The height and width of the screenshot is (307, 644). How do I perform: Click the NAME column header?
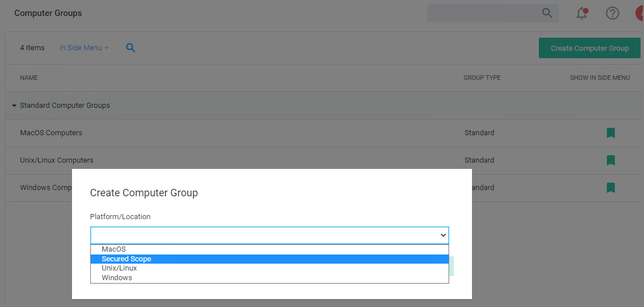tap(29, 78)
